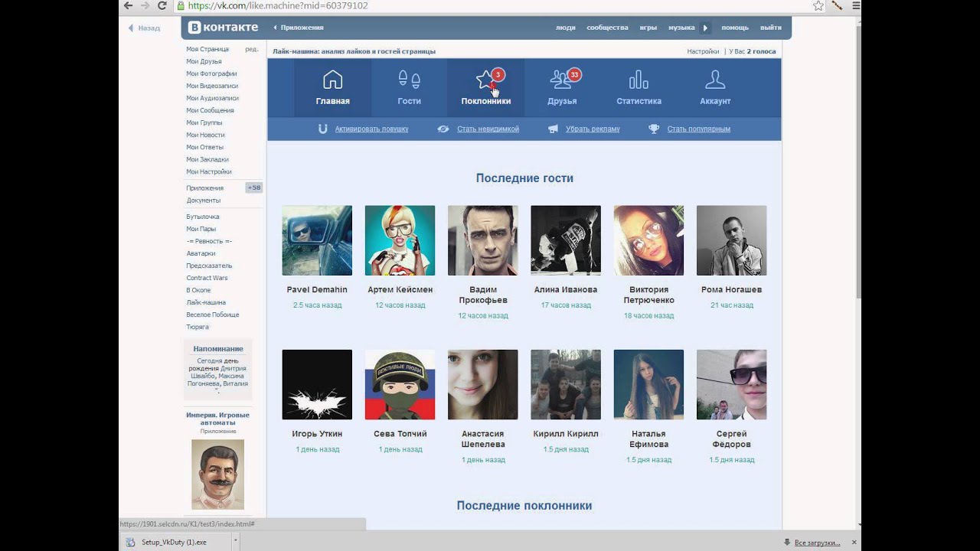Open Настройки in the app header

coord(702,51)
